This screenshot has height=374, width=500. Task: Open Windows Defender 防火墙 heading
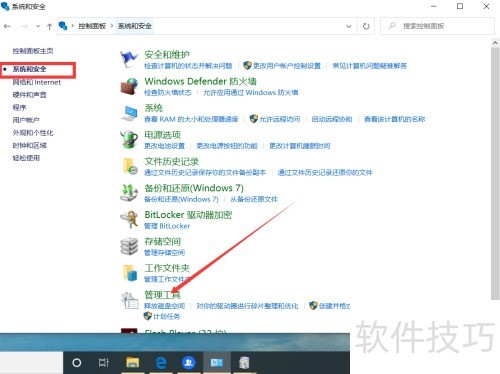(x=200, y=81)
